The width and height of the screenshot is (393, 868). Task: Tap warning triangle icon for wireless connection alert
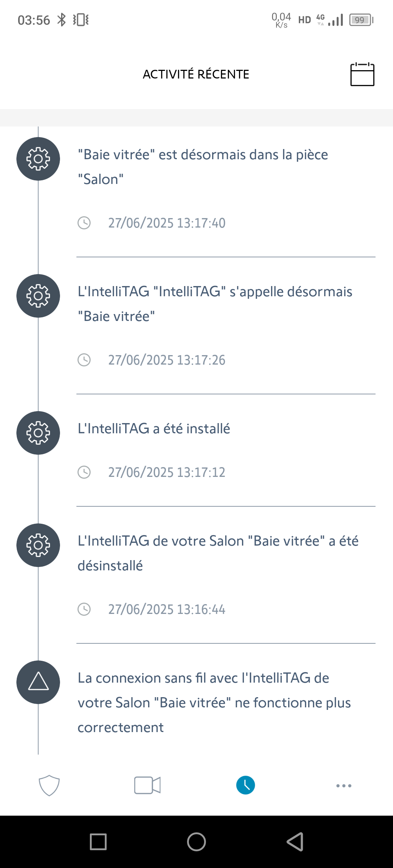[x=38, y=682]
